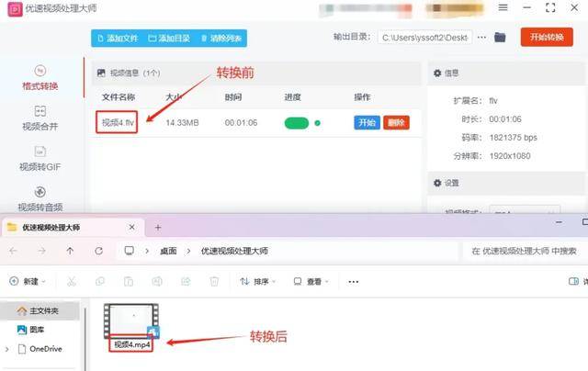Open the three-dot output directory browse option

pyautogui.click(x=481, y=38)
